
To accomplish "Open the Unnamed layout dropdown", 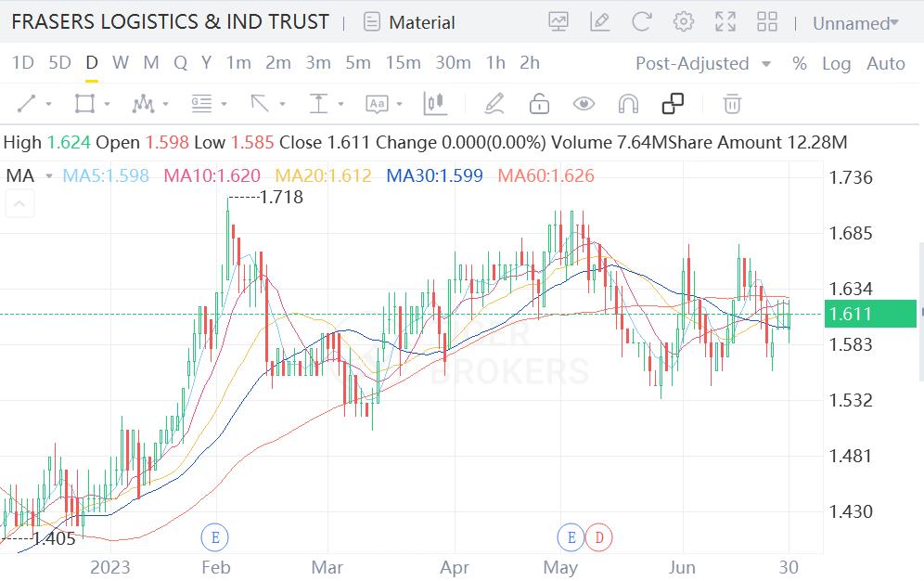I will pyautogui.click(x=855, y=23).
